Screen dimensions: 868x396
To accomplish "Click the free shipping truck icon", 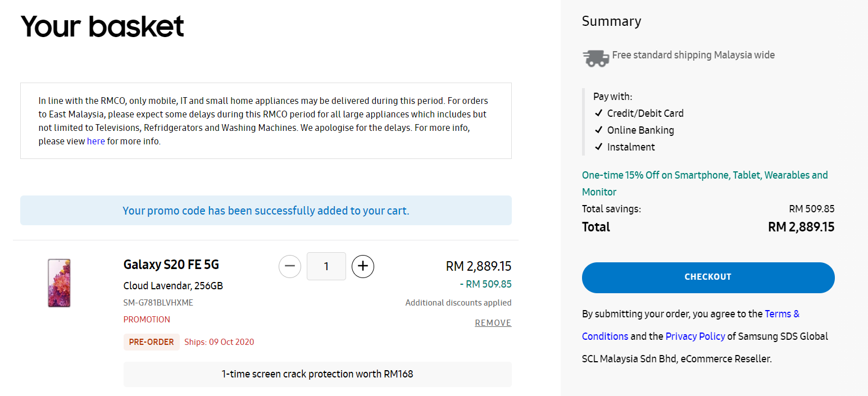I will point(596,57).
